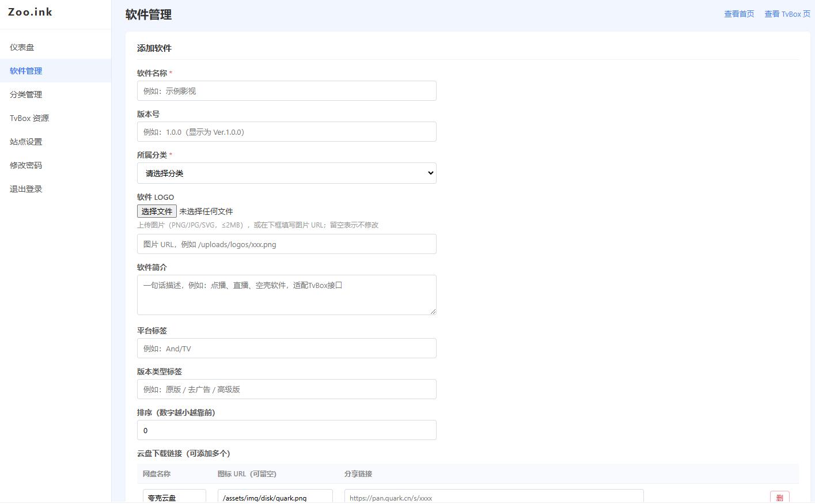This screenshot has height=504, width=815.
Task: Click the quark.png icon URL field
Action: pos(275,497)
